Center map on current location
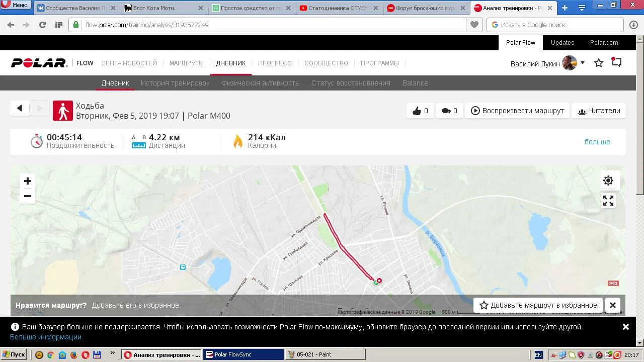The height and width of the screenshot is (362, 644). point(608,180)
